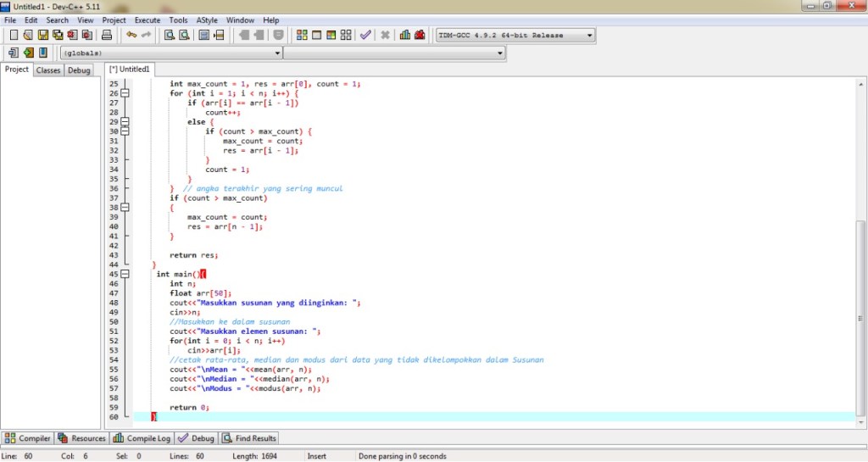Click the Print icon in toolbar
The width and height of the screenshot is (868, 462).
click(x=107, y=36)
